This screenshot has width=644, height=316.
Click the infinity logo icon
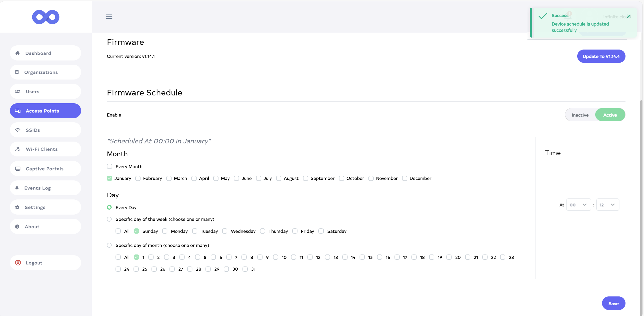[46, 17]
